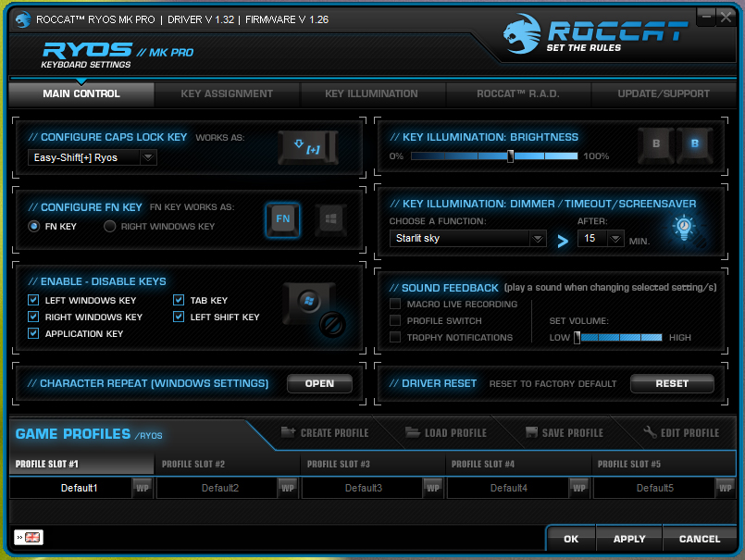Open the language flag selector
The width and height of the screenshot is (745, 560).
[29, 537]
